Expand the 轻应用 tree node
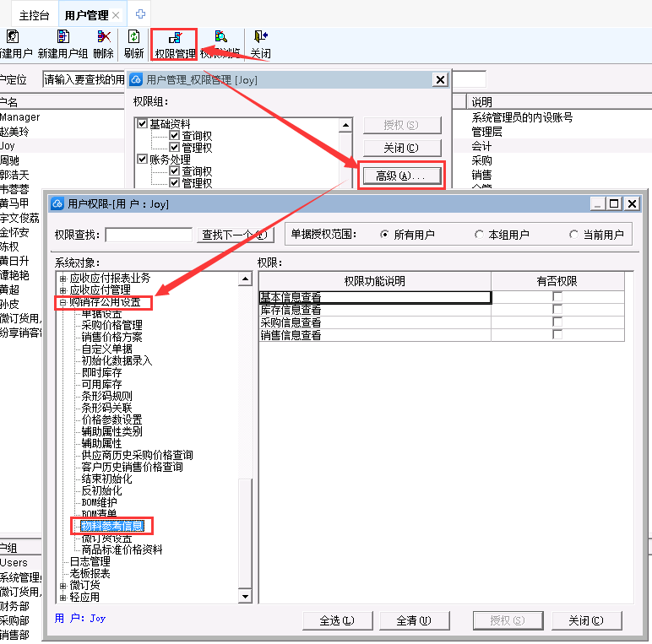 62,597
